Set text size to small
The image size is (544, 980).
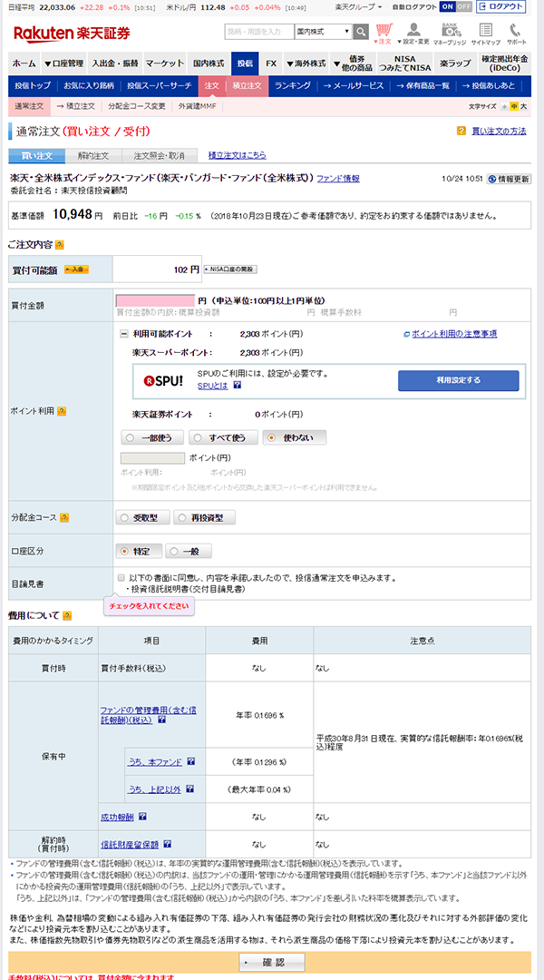(505, 106)
